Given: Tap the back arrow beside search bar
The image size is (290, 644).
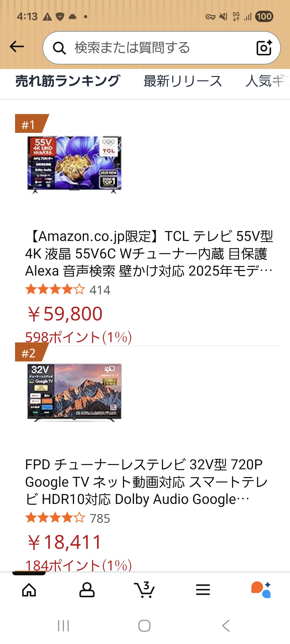Looking at the screenshot, I should pos(17,47).
